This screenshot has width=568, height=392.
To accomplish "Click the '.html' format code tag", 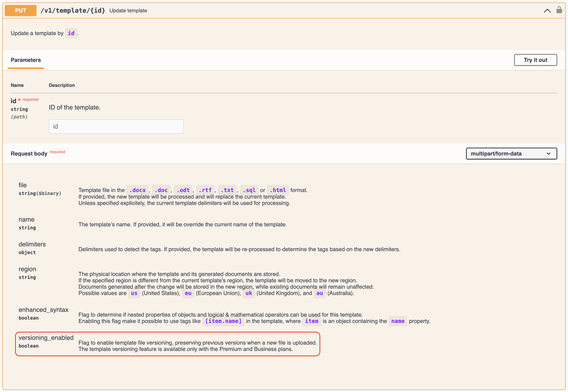I will point(278,190).
